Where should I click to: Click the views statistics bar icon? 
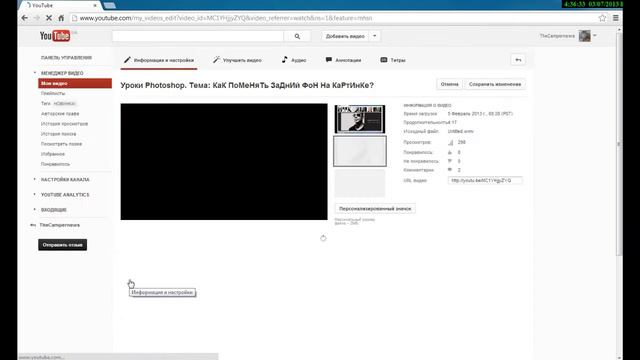(450, 142)
